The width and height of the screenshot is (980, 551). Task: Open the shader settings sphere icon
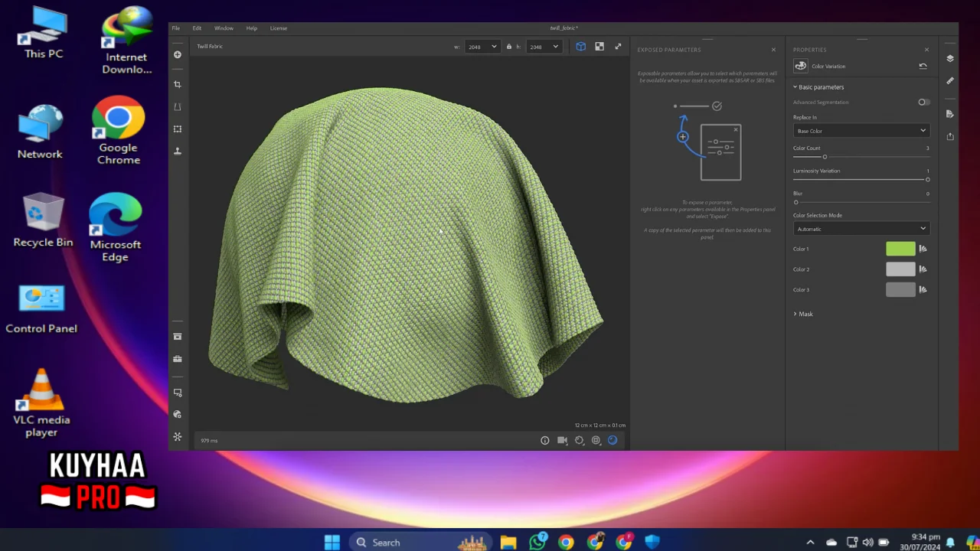tap(178, 414)
